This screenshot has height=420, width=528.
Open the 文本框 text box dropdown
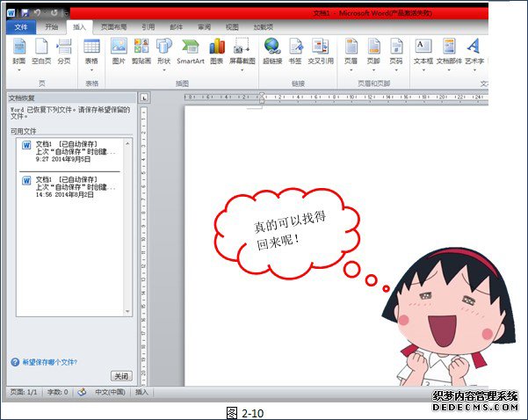point(423,53)
